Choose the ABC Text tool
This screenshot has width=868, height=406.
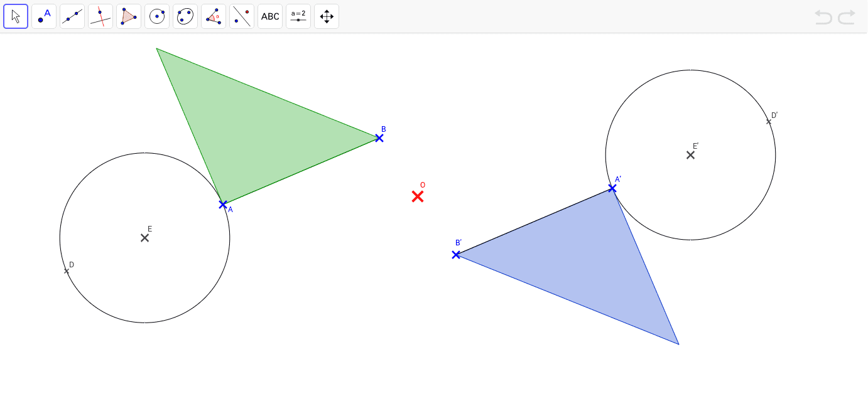click(270, 16)
